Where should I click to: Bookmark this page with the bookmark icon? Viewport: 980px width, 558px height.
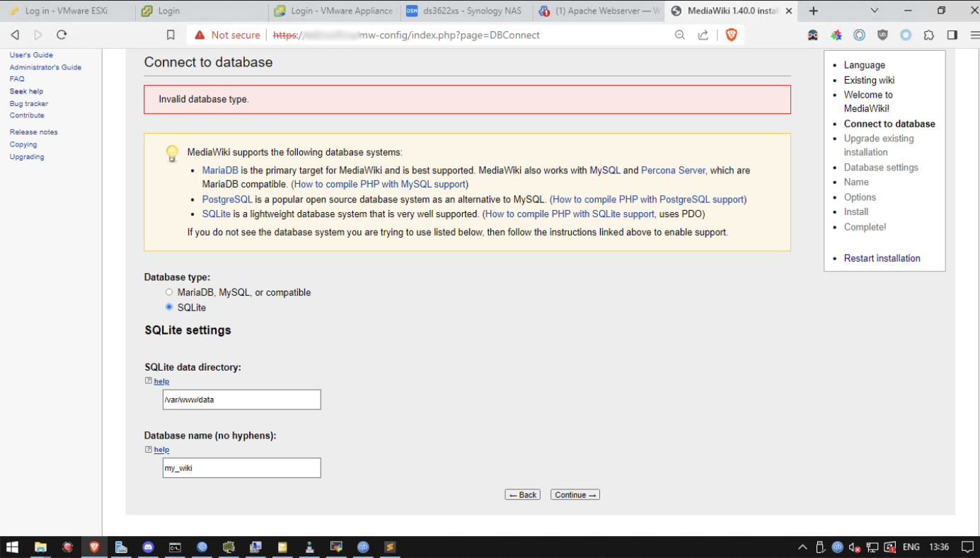(x=171, y=35)
